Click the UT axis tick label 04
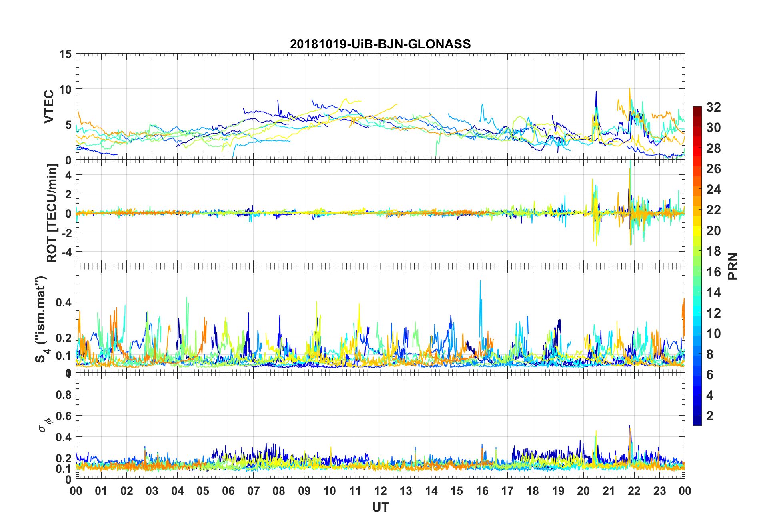Image resolution: width=761 pixels, height=532 pixels. coord(178,491)
